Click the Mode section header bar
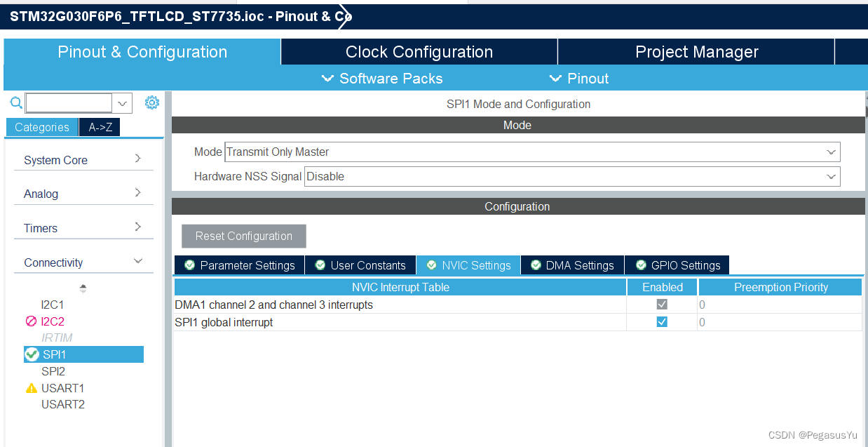Viewport: 868px width, 447px height. coord(518,125)
